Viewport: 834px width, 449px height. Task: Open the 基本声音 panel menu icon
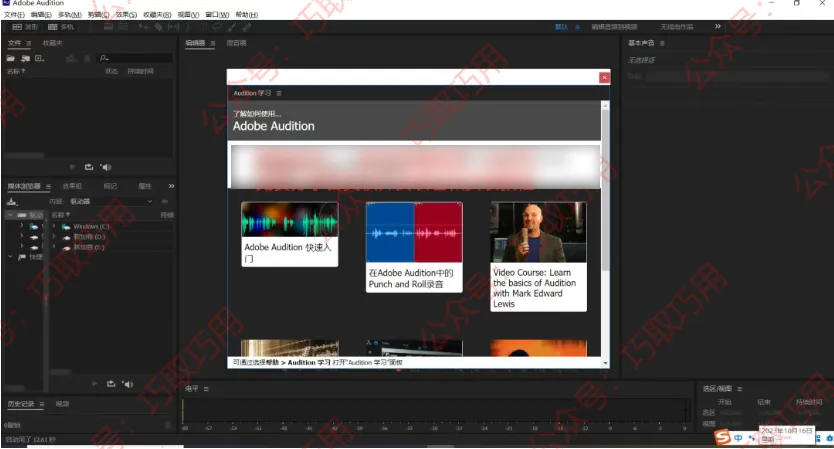coord(662,43)
